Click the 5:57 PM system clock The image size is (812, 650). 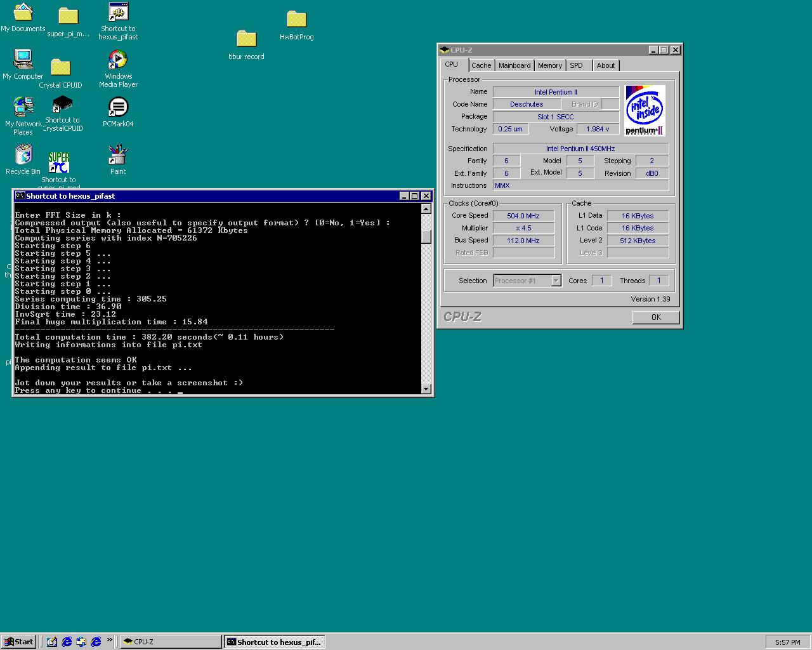(787, 642)
